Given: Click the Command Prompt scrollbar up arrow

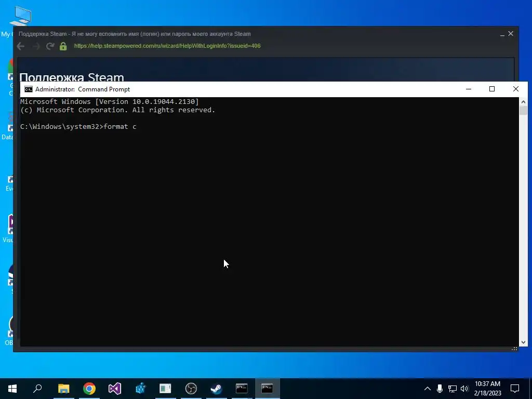Looking at the screenshot, I should [x=523, y=102].
